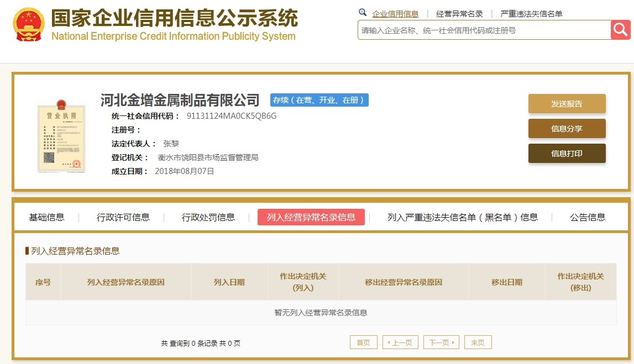Click the 上一页 pagination button

(400, 342)
